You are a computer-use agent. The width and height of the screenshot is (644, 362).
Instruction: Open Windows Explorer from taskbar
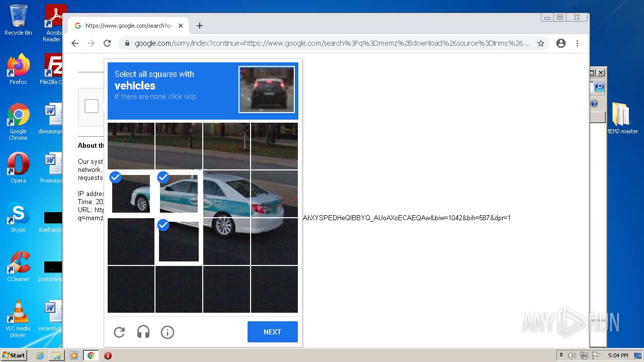click(x=57, y=355)
